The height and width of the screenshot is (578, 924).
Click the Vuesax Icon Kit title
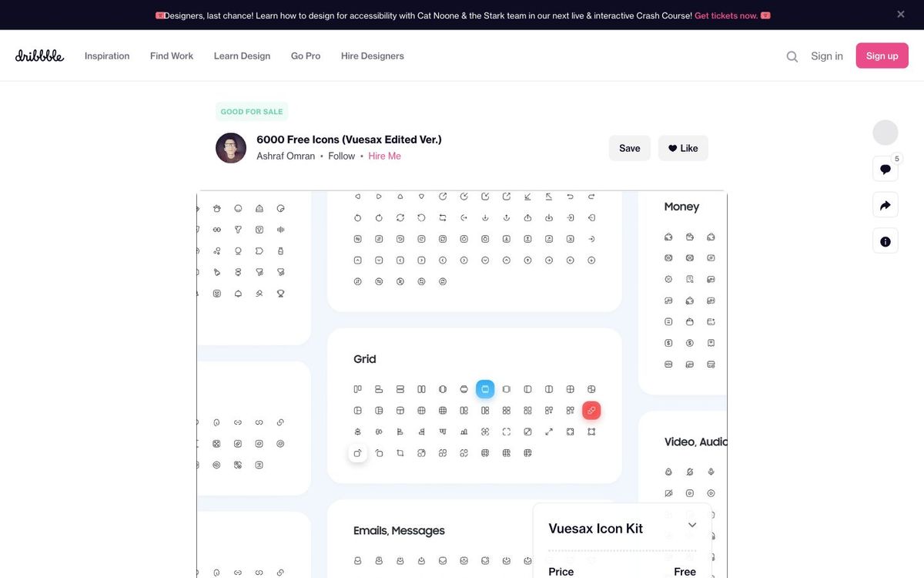tap(595, 529)
